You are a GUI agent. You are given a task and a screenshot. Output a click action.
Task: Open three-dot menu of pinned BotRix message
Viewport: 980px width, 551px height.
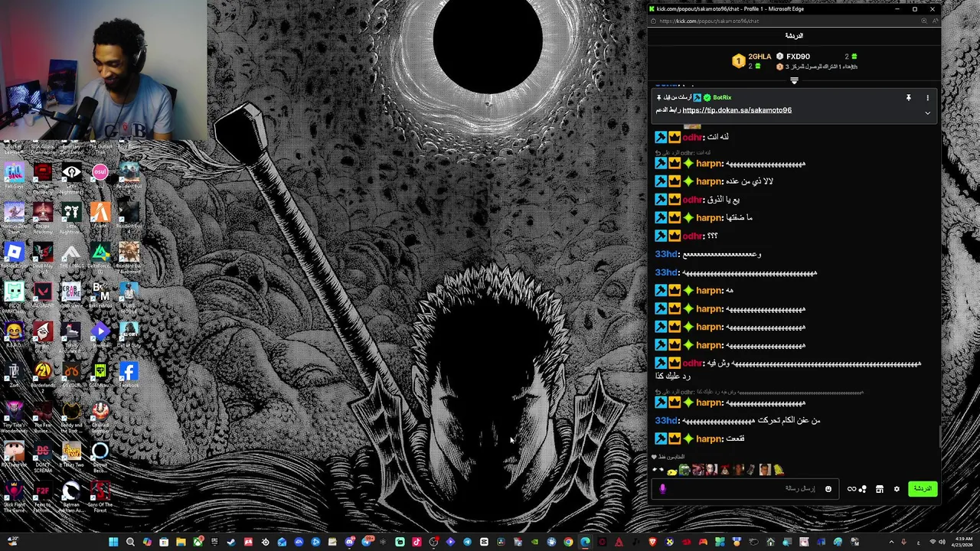coord(927,98)
